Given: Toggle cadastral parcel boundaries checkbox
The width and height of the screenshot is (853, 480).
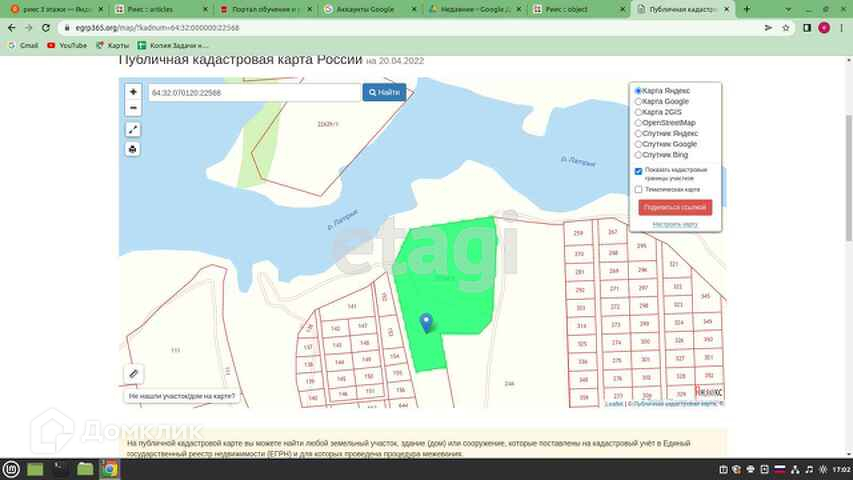Looking at the screenshot, I should coord(639,171).
